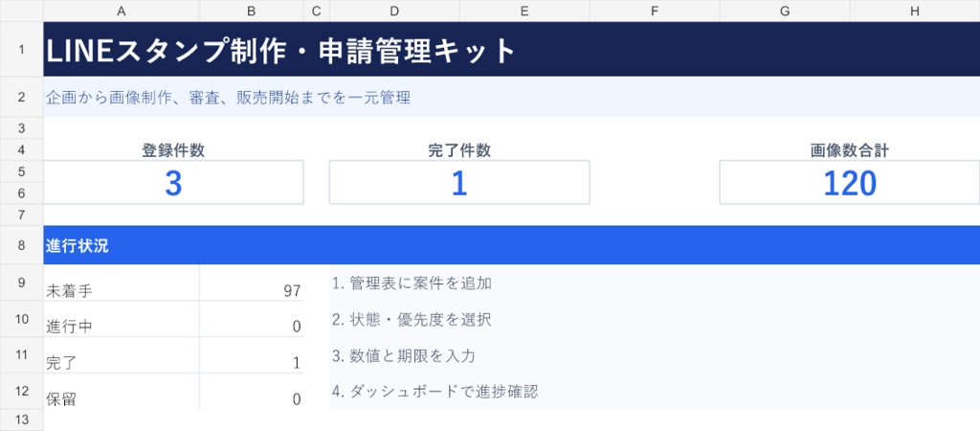
Task: Click the 進行状況 section header
Action: click(512, 245)
